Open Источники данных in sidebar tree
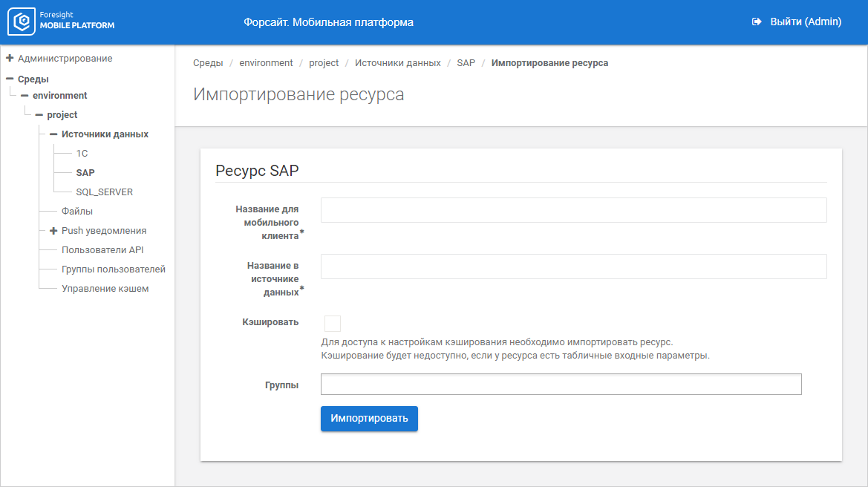This screenshot has height=487, width=868. click(x=105, y=134)
